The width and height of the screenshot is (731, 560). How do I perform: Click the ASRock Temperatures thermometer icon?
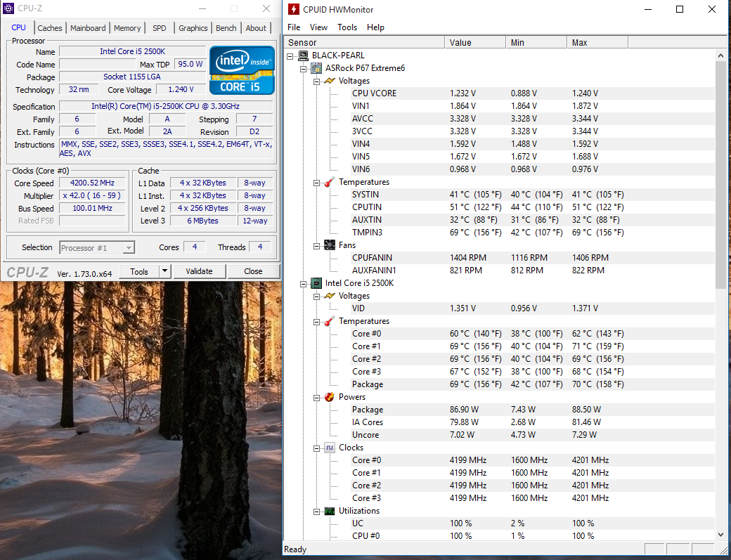pyautogui.click(x=330, y=182)
